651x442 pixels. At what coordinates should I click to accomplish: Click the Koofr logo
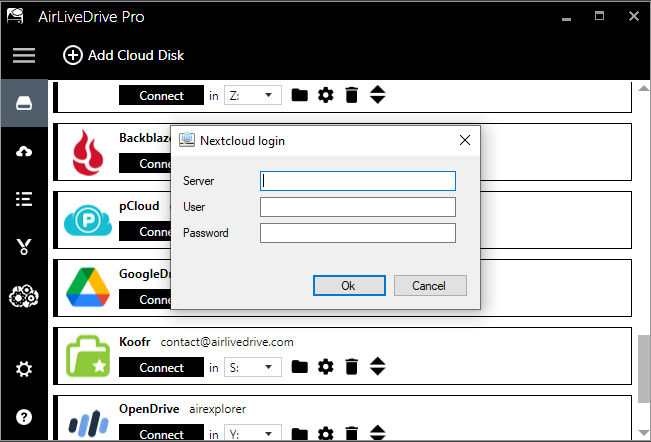88,356
